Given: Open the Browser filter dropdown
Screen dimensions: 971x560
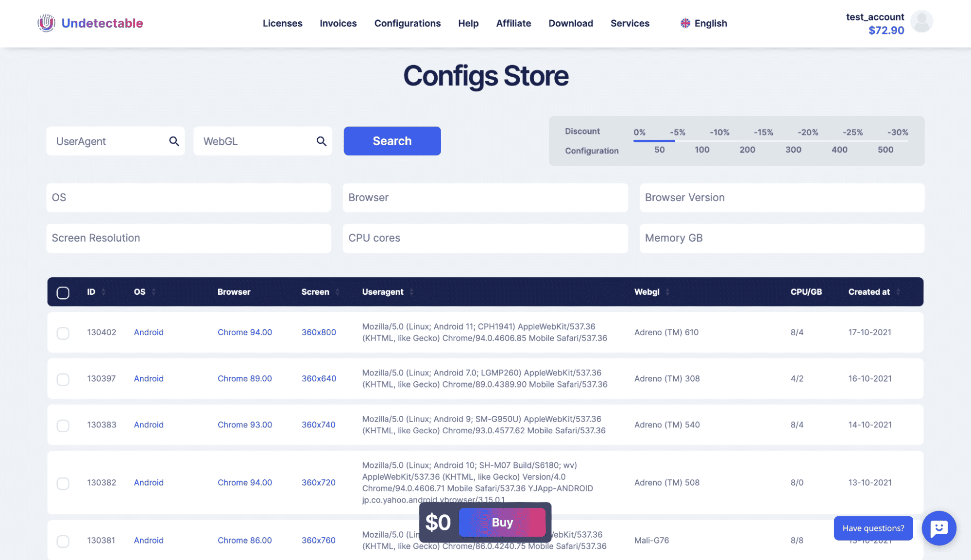Looking at the screenshot, I should pos(485,198).
